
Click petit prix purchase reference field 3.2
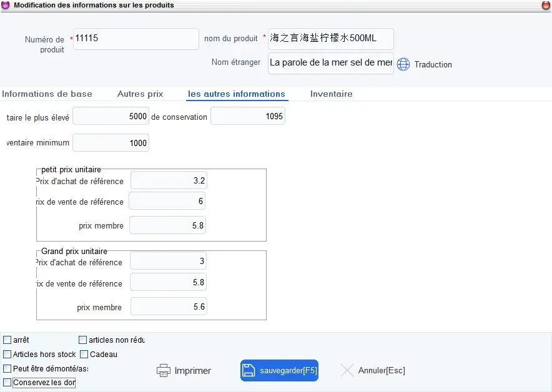[x=169, y=180]
